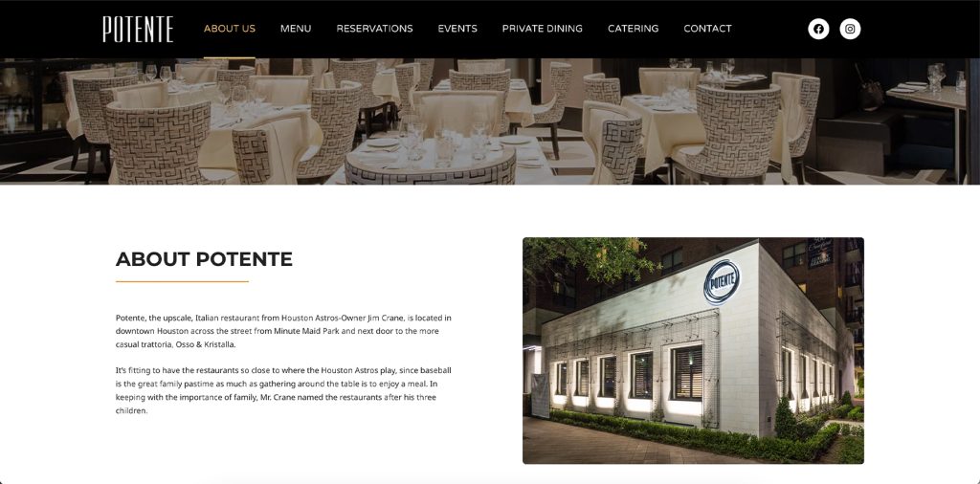Click the dining room banner image
980x484 pixels.
tap(490, 121)
